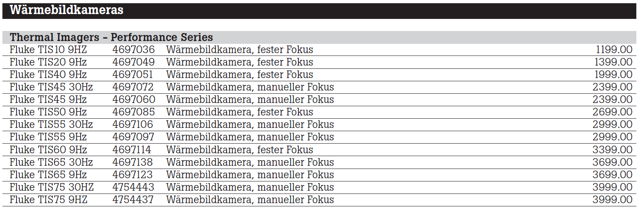
Task: Click the Fluke TIS40 9Hz row name
Action: 48,75
